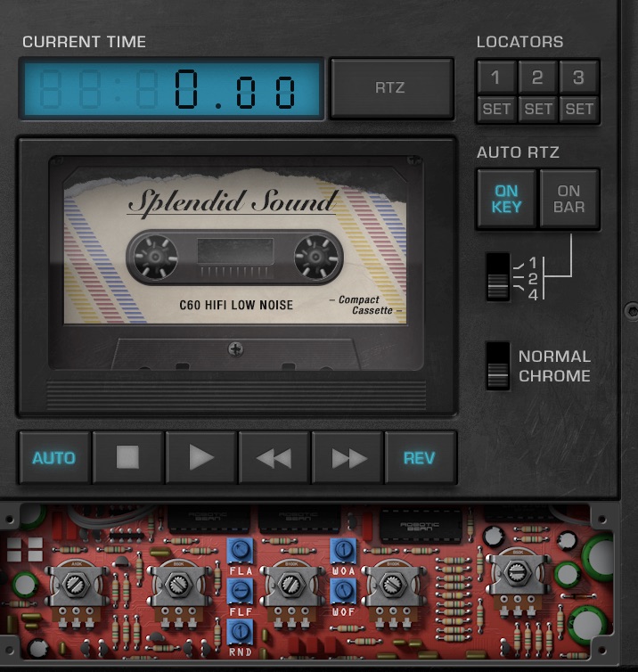Set locator 1 with its SET button
The width and height of the screenshot is (638, 672).
[x=496, y=109]
